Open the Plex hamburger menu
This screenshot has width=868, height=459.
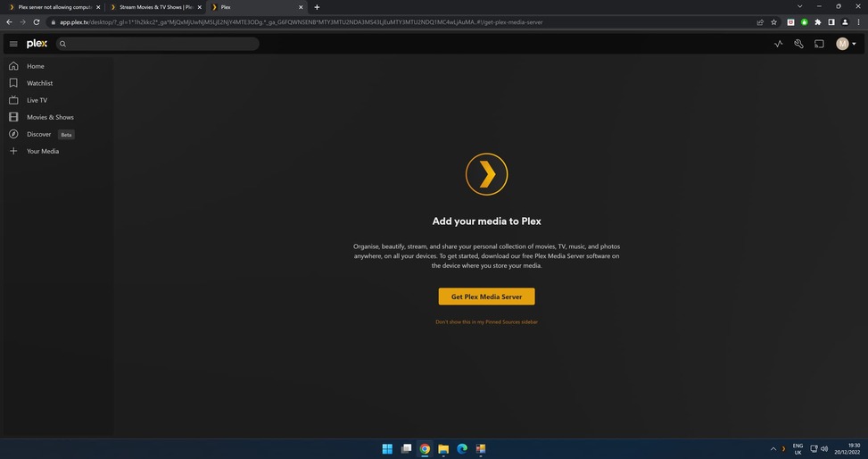[13, 44]
